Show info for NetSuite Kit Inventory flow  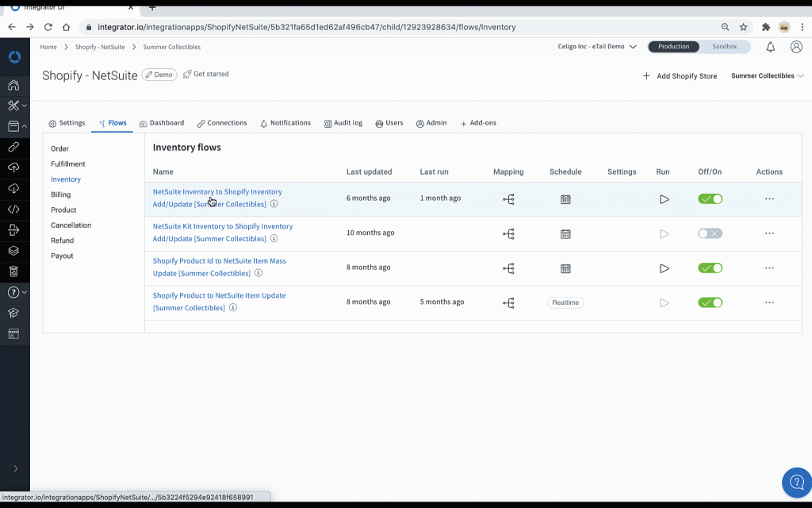tap(274, 238)
